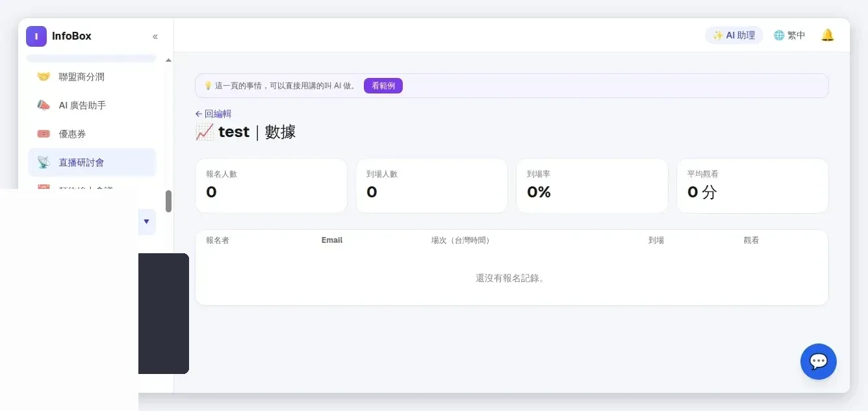The height and width of the screenshot is (411, 868).
Task: Go back via ← 回編輯 link
Action: (x=213, y=114)
